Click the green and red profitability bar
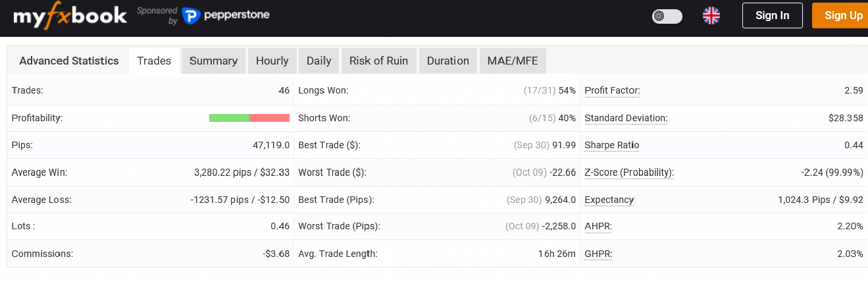 point(249,118)
